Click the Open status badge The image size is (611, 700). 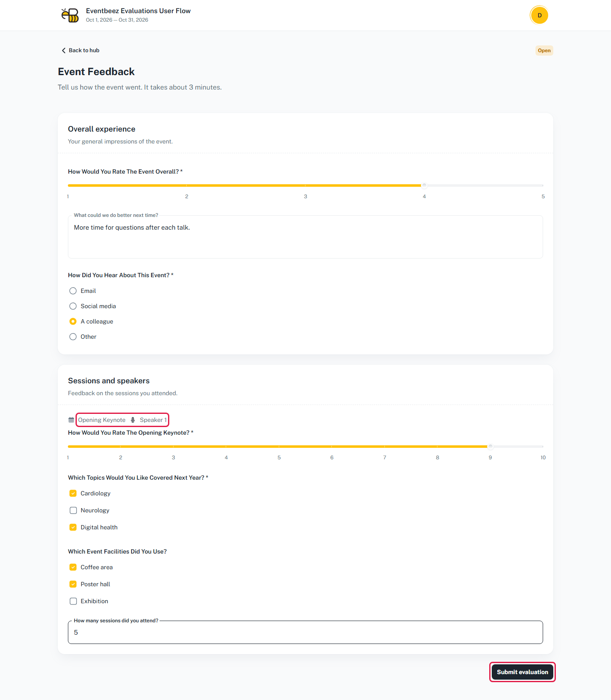click(x=544, y=51)
